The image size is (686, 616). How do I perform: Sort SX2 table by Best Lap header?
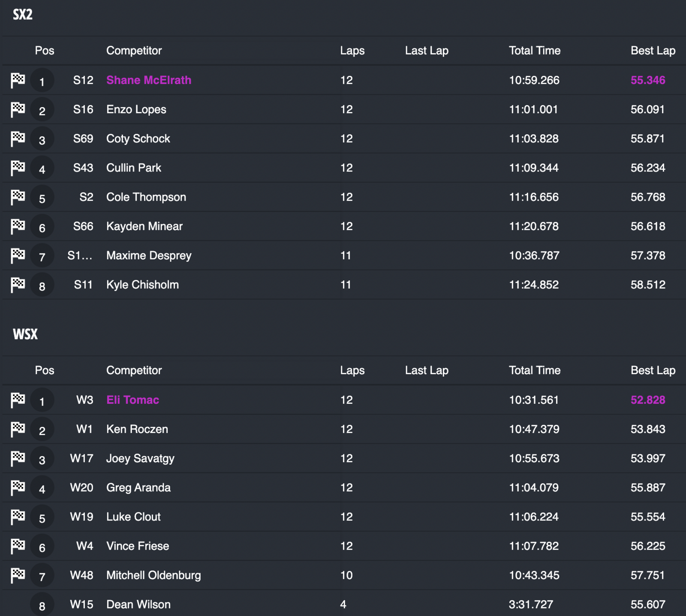pos(653,51)
